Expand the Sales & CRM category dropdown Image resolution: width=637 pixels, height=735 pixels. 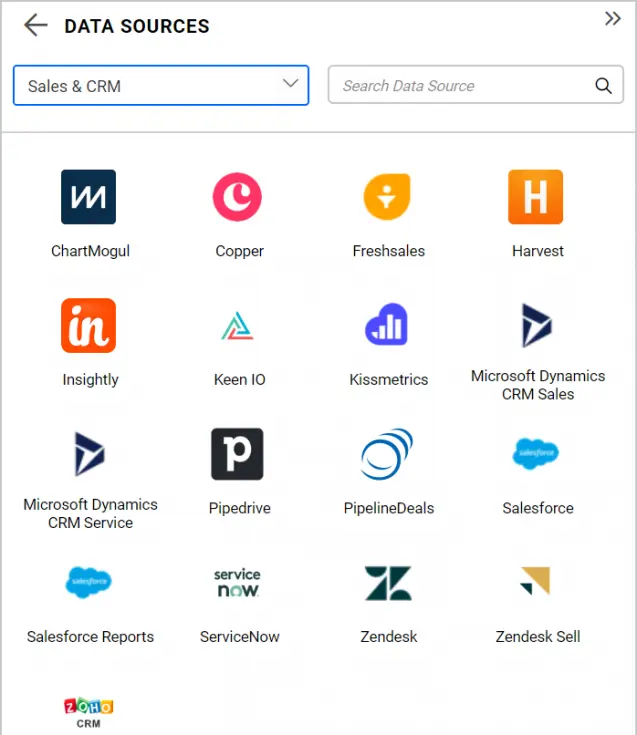coord(161,86)
